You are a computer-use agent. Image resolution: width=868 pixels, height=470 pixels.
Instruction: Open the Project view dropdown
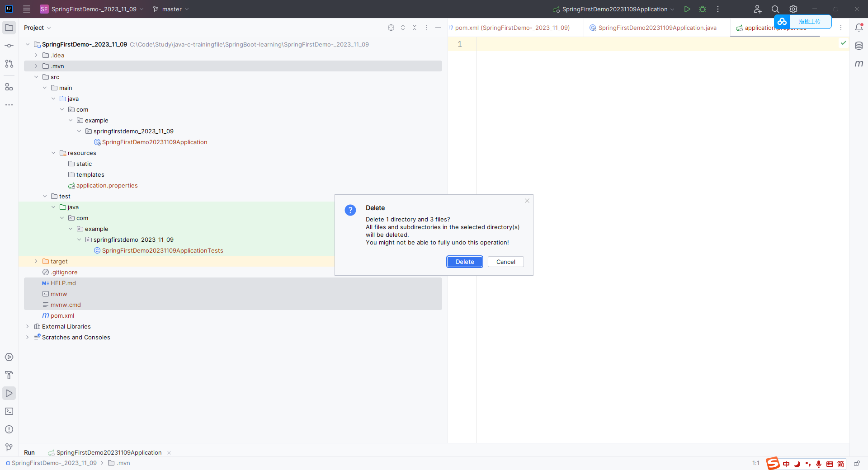point(37,28)
